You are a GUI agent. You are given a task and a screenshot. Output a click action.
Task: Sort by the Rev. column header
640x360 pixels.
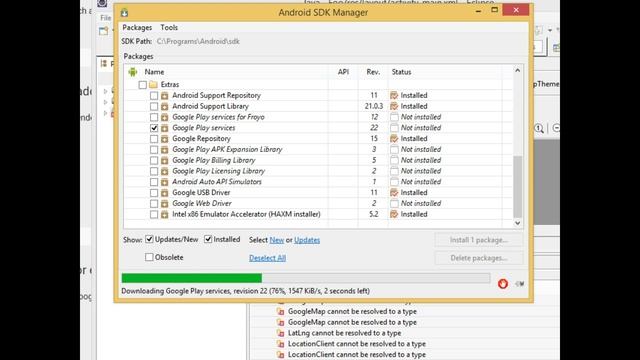(373, 72)
